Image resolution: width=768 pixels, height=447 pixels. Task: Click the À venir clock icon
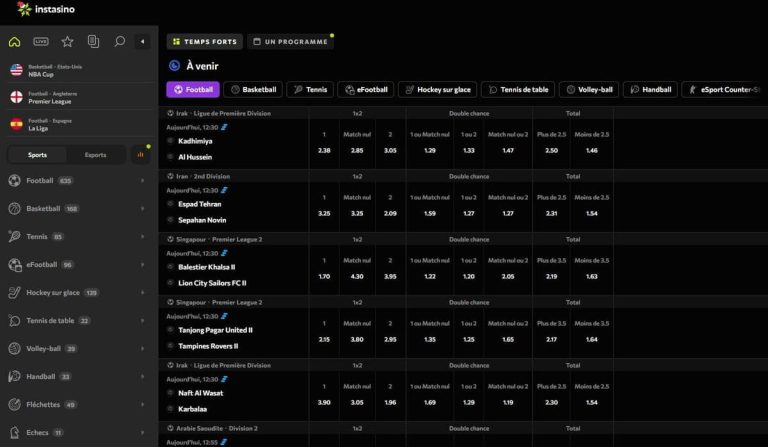tap(174, 66)
